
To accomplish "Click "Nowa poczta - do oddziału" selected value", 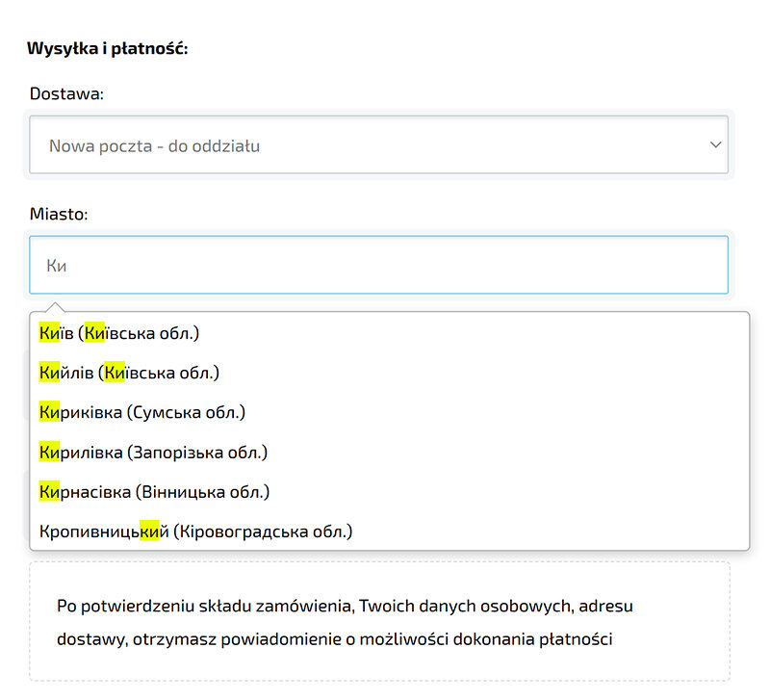I will [154, 146].
